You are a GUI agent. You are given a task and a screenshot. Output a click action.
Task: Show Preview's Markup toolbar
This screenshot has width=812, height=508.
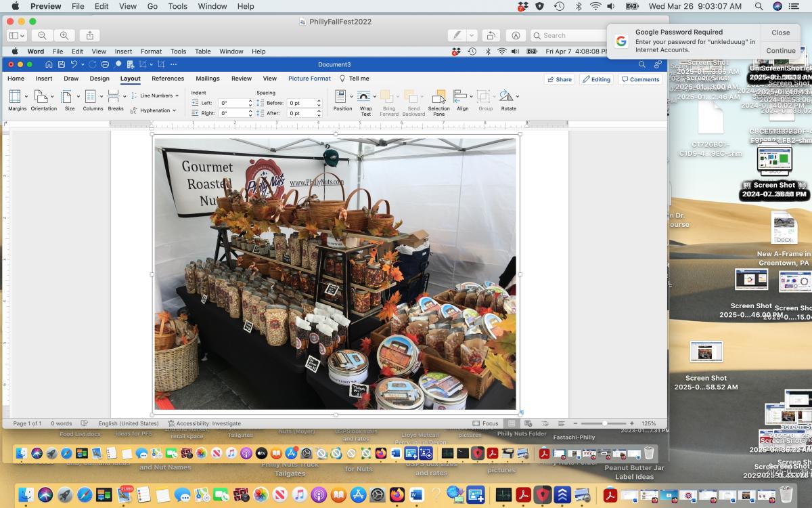tap(516, 35)
